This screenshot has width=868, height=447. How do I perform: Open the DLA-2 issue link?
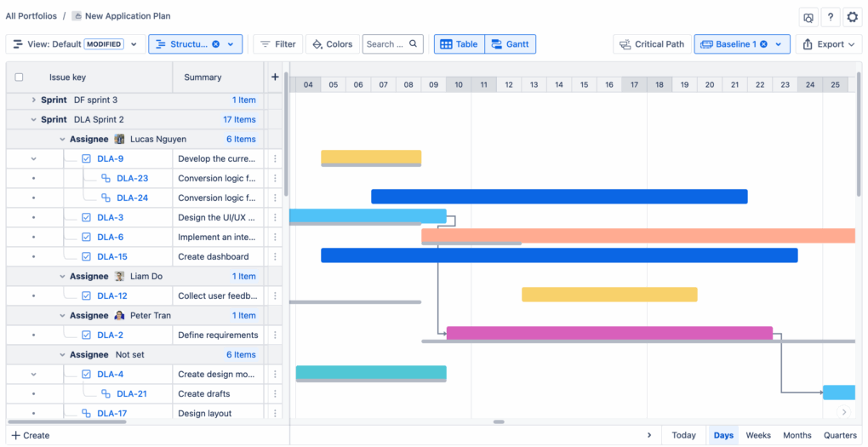[x=110, y=335]
